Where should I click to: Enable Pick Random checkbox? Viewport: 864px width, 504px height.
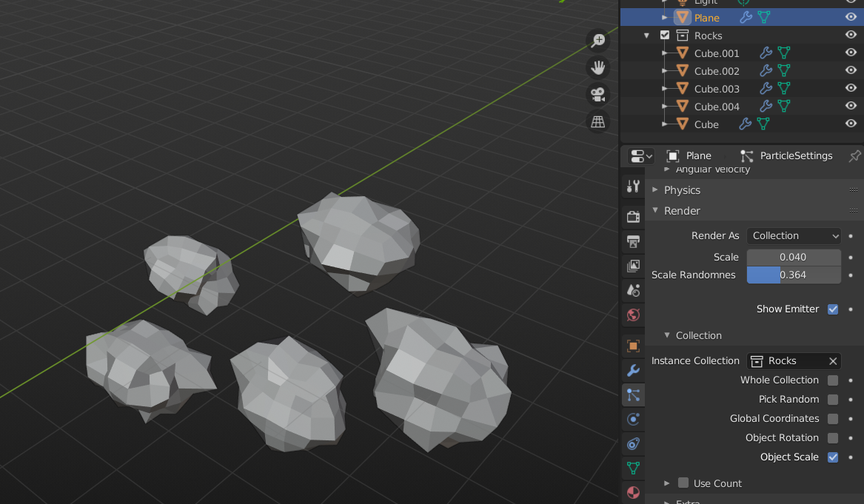tap(833, 400)
